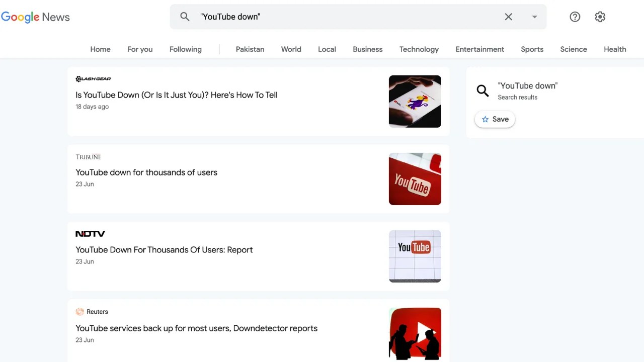Click the Tribune publisher logo
Screen dimensions: 644x362
(88, 157)
